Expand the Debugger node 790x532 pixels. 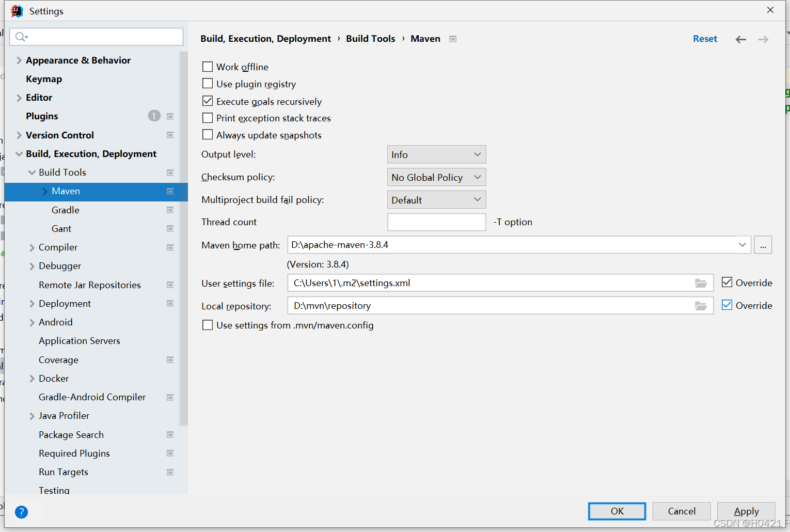pos(32,266)
